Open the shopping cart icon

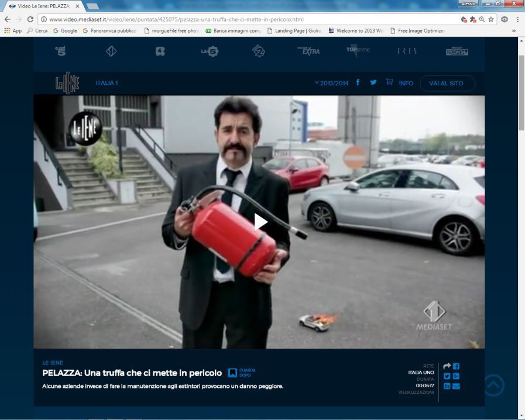pyautogui.click(x=389, y=82)
